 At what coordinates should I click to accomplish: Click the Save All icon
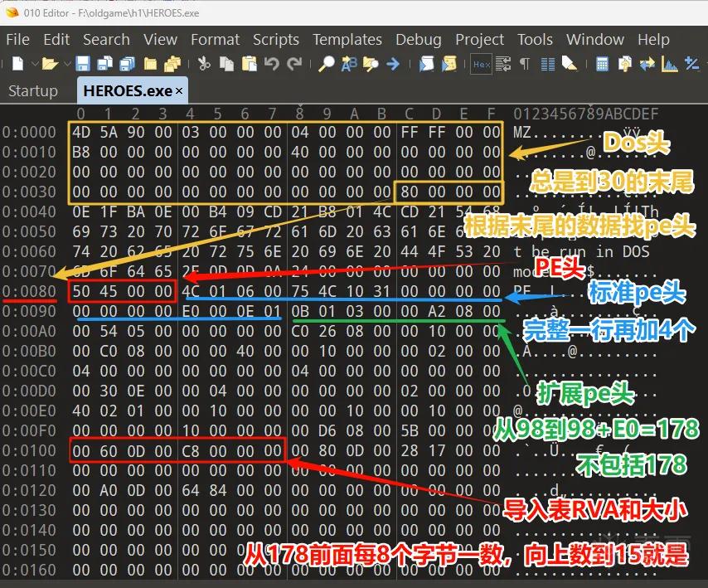[x=128, y=64]
